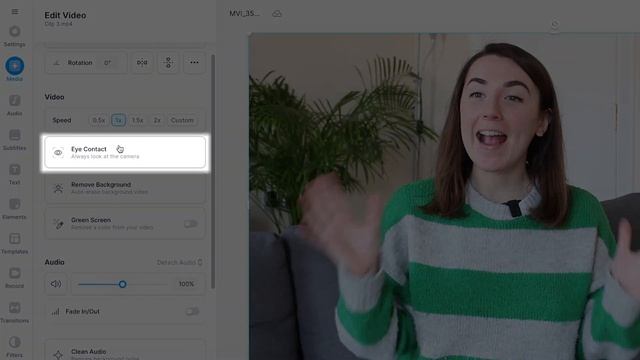The image size is (640, 360).
Task: Open the three-dot more options
Action: coord(194,62)
